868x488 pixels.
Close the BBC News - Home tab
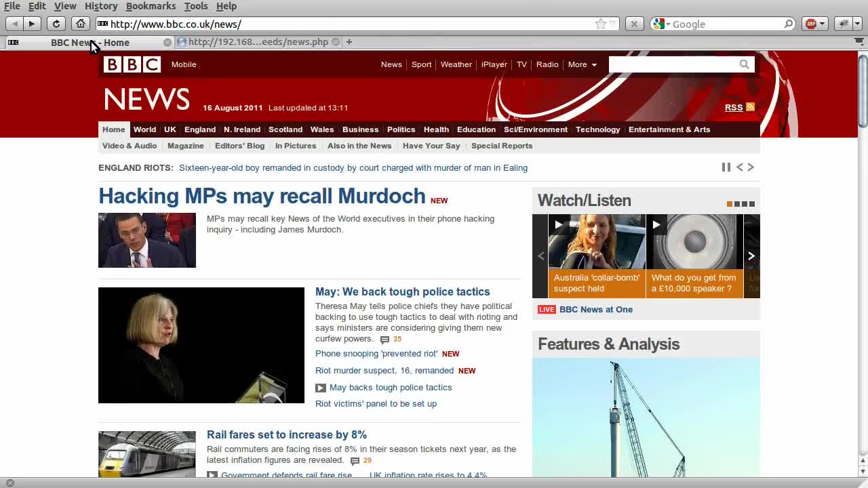click(167, 42)
